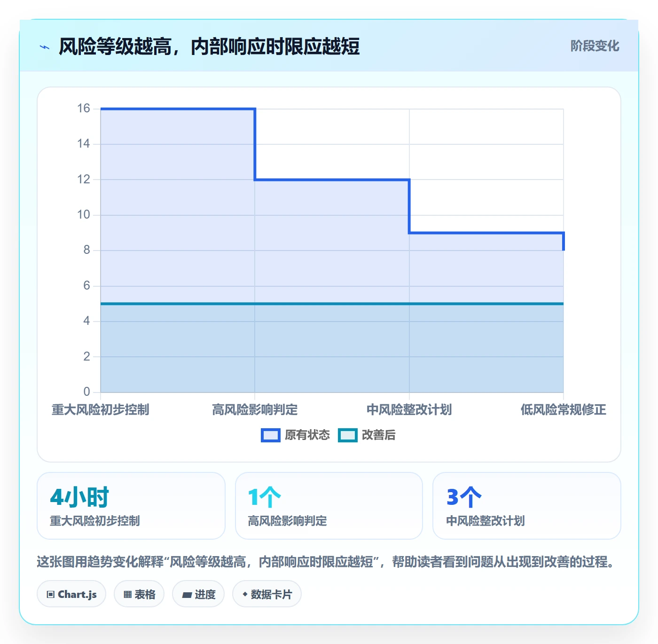This screenshot has height=644, width=658.
Task: Click the table grid icon in 表格 tag
Action: (x=127, y=595)
